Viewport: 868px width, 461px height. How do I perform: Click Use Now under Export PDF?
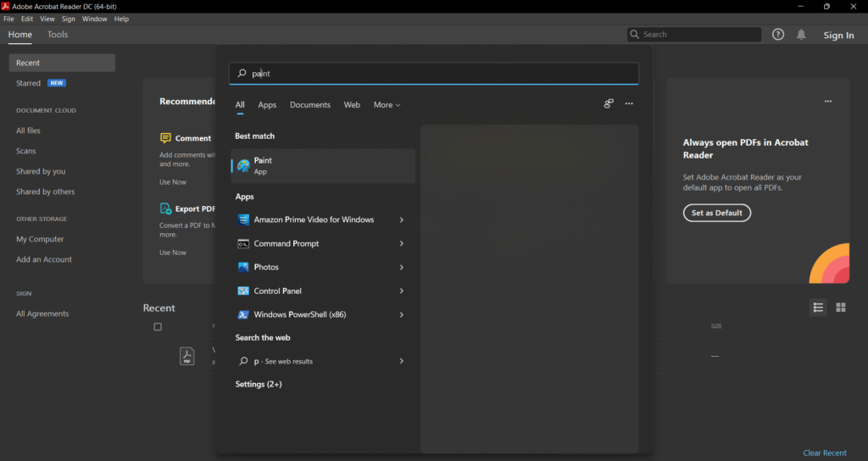click(x=173, y=253)
